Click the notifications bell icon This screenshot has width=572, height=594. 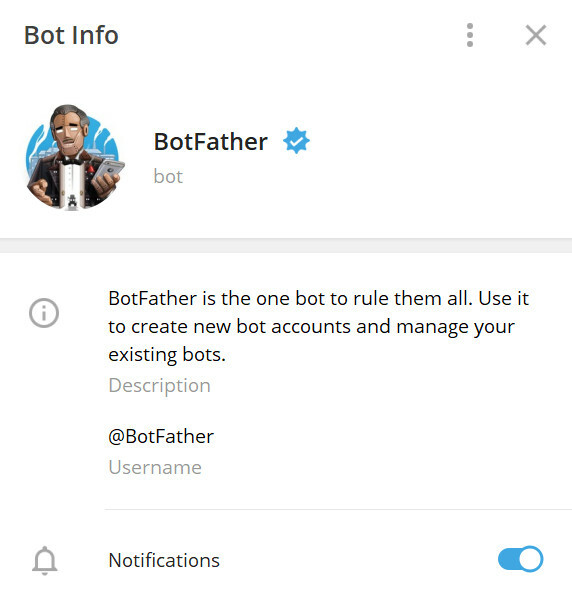[x=45, y=560]
